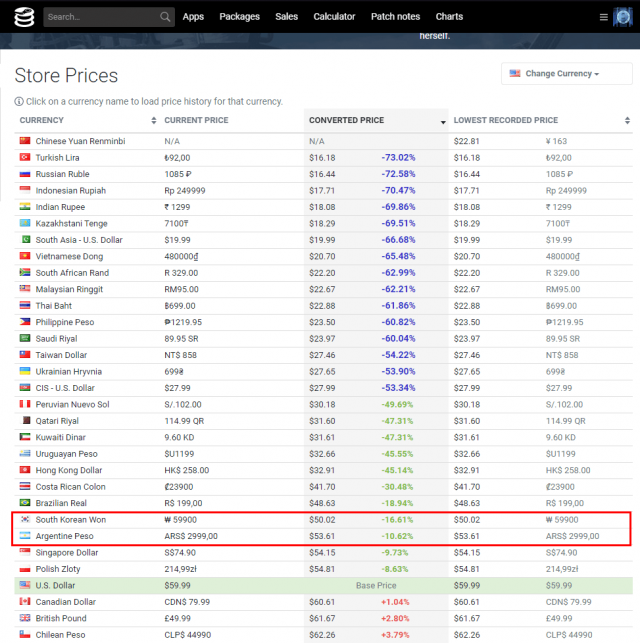This screenshot has height=643, width=640.
Task: Click the Saudi Riyal flag icon
Action: [25, 338]
